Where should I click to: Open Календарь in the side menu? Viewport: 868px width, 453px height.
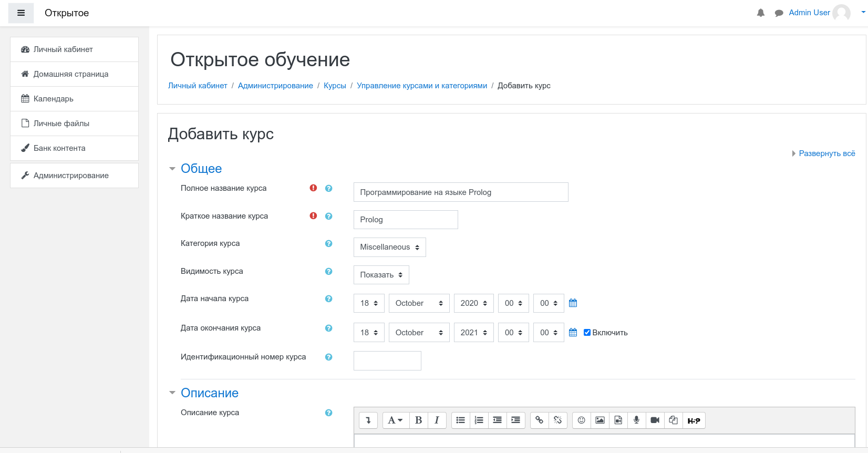(x=54, y=99)
